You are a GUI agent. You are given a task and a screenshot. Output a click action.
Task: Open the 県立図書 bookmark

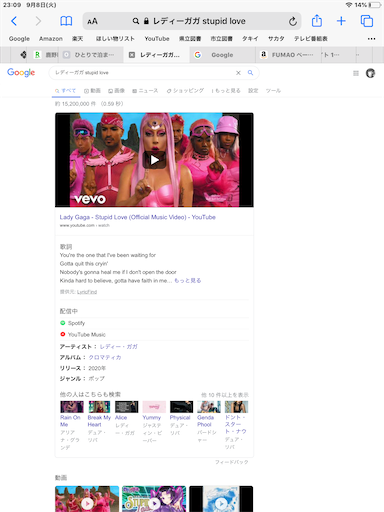(x=190, y=39)
